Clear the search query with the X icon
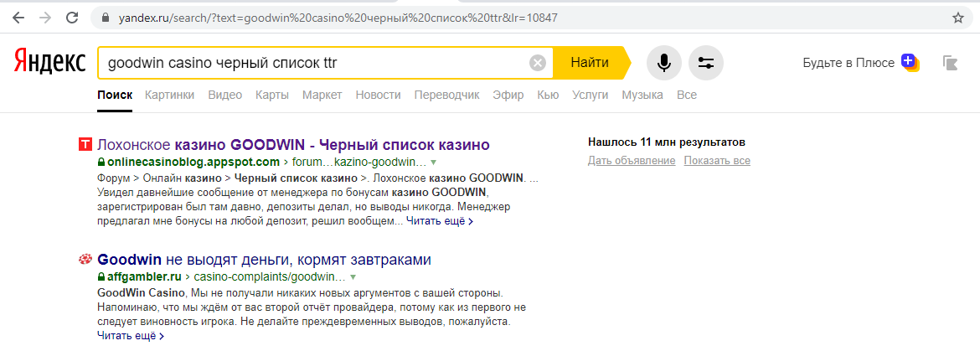980x351 pixels. pos(538,63)
